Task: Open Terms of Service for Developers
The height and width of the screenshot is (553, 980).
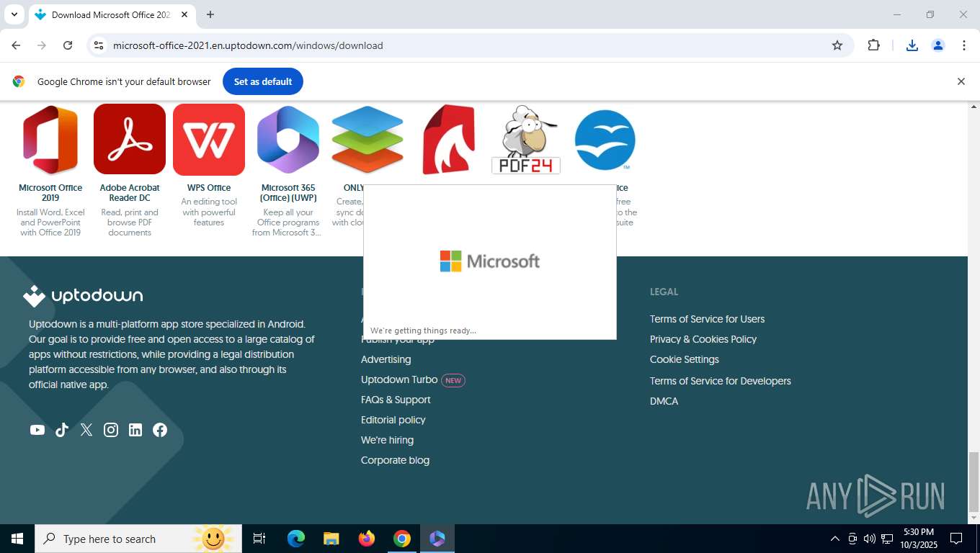Action: tap(721, 381)
